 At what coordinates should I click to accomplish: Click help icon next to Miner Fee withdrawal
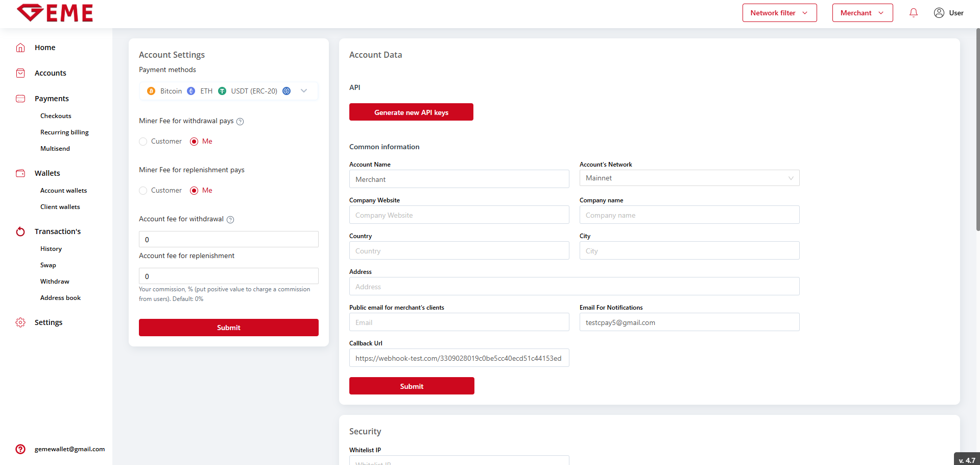point(240,122)
